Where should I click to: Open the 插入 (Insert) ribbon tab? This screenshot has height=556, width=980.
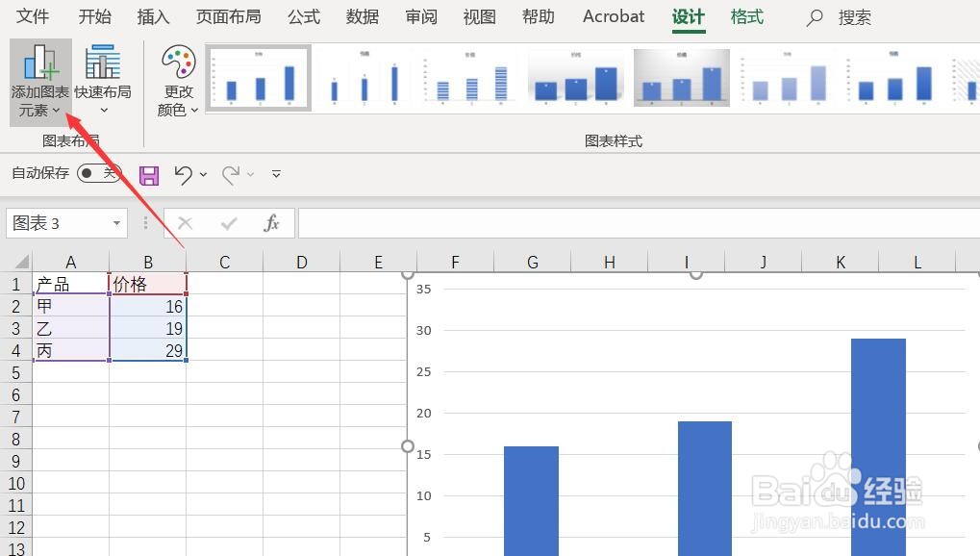point(152,16)
